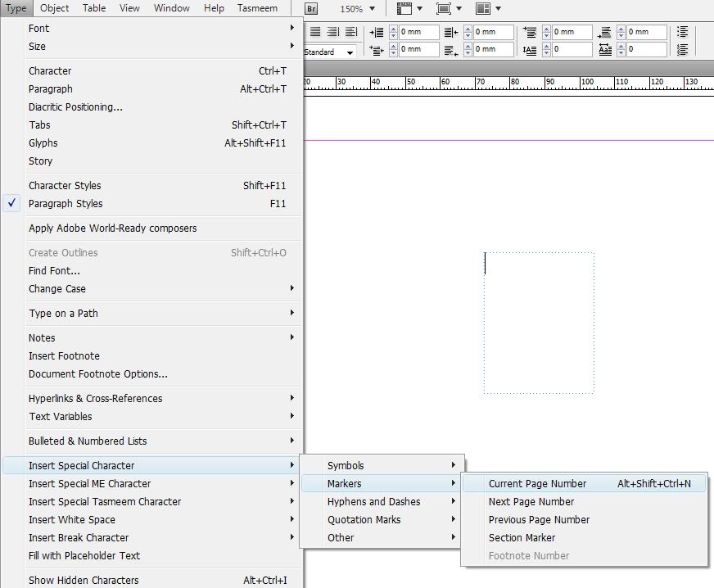Expand the Size submenu

coord(152,47)
